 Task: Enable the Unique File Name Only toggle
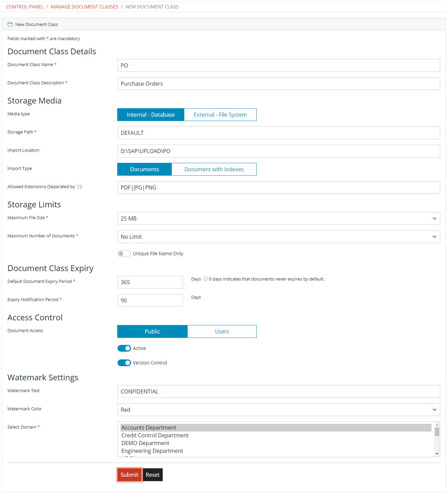click(124, 253)
